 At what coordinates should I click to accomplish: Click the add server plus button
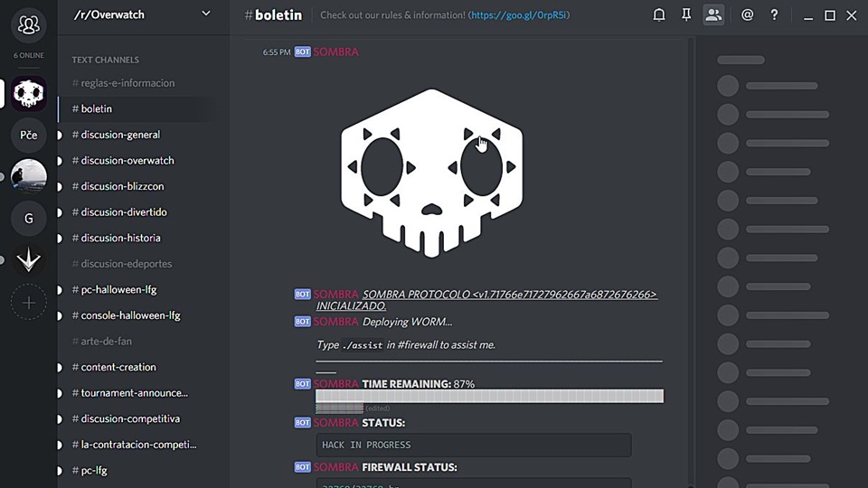point(29,303)
